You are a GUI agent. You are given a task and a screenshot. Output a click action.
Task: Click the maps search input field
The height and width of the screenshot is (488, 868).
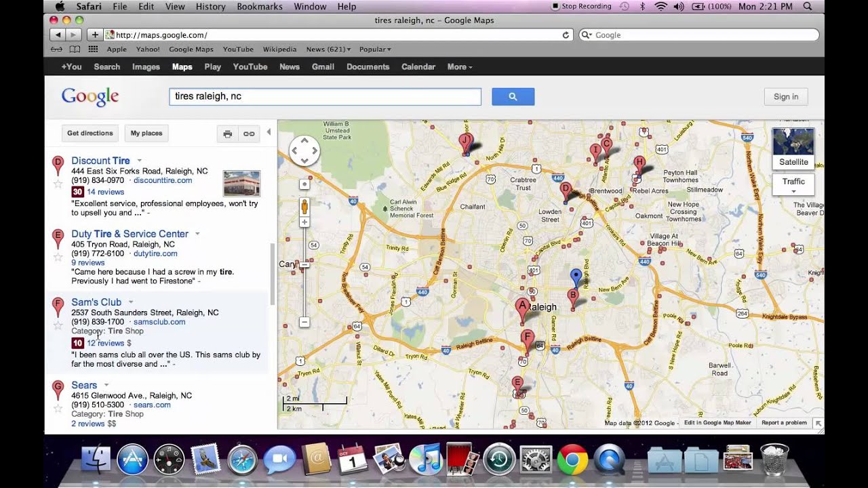(325, 96)
